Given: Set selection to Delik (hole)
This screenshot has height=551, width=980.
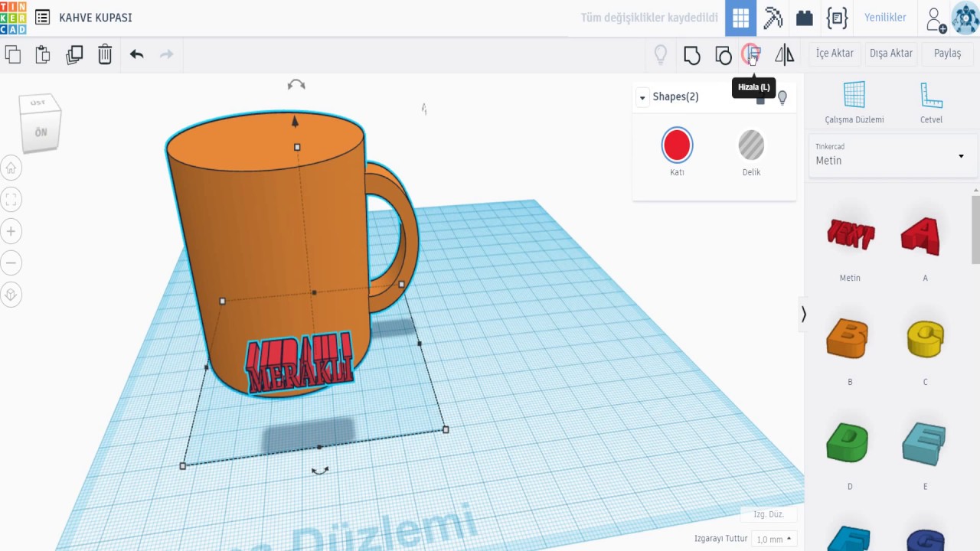Looking at the screenshot, I should (x=751, y=145).
